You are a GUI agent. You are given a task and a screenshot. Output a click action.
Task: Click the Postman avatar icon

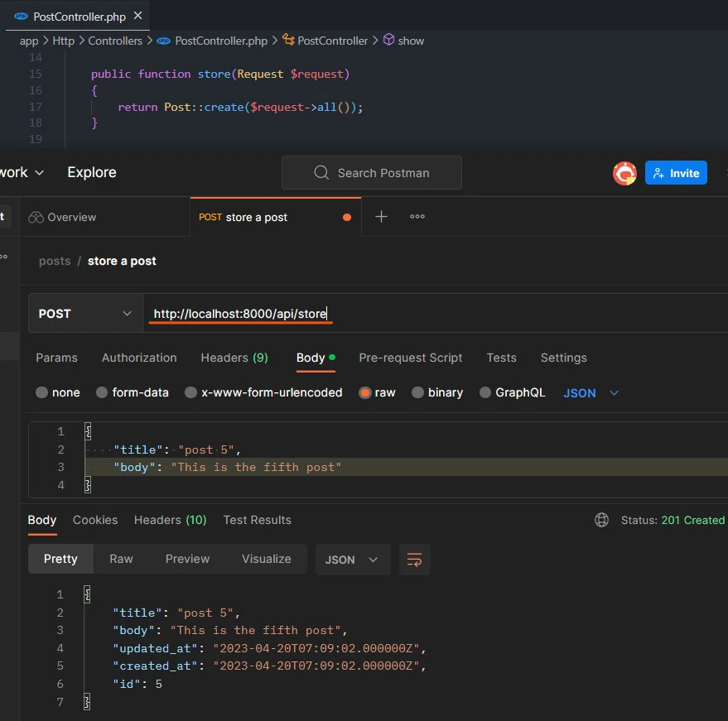pos(624,173)
